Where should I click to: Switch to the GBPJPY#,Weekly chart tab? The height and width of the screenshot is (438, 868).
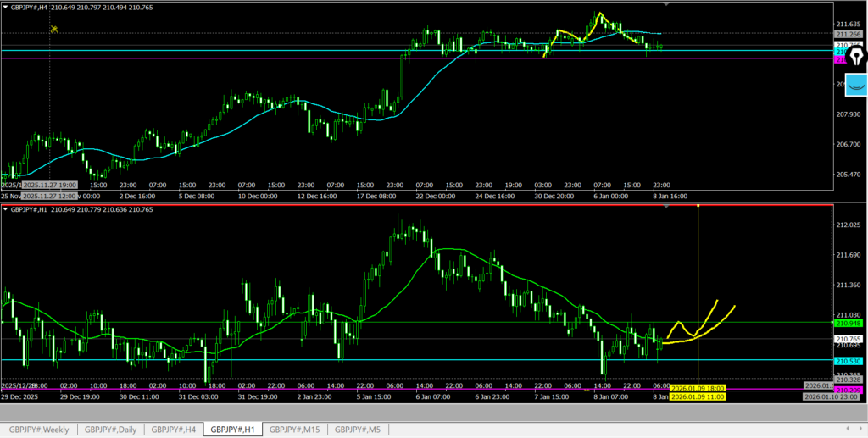[40, 430]
